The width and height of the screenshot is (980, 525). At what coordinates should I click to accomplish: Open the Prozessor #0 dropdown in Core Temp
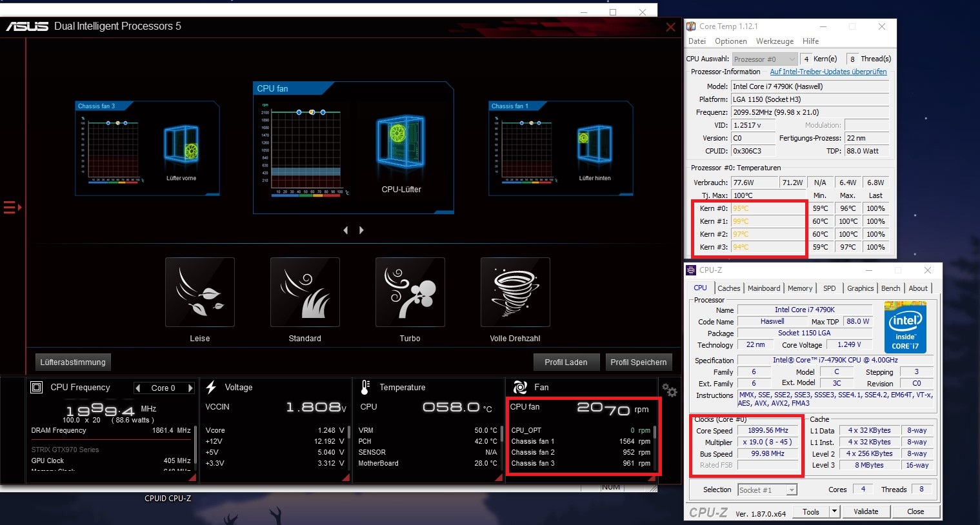(765, 59)
